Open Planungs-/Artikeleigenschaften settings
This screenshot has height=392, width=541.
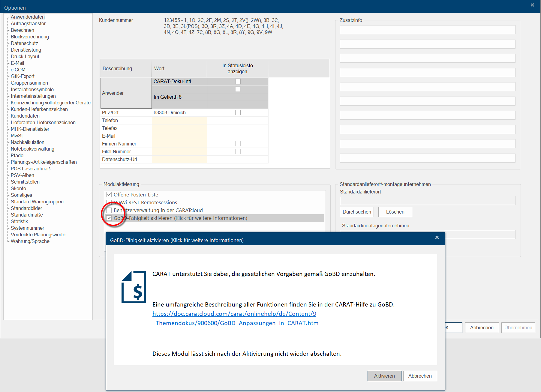[44, 162]
